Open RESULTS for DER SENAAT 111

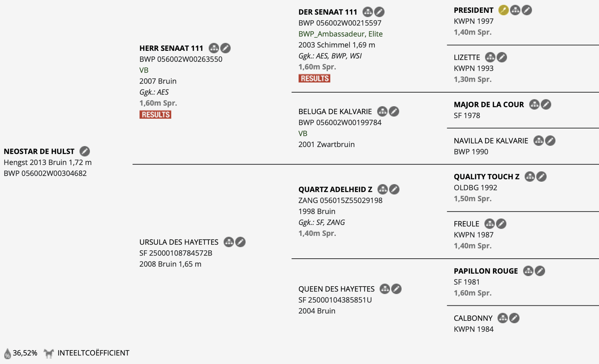tap(314, 79)
